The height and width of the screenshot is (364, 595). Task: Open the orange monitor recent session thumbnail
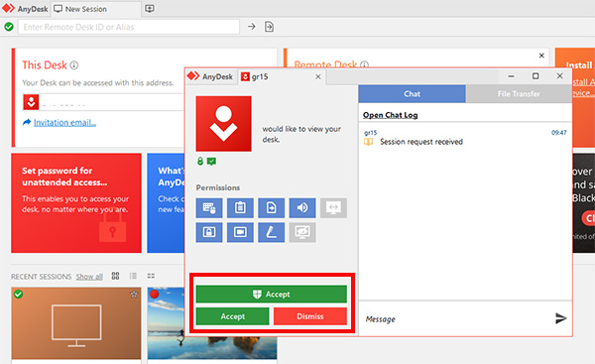pyautogui.click(x=76, y=323)
